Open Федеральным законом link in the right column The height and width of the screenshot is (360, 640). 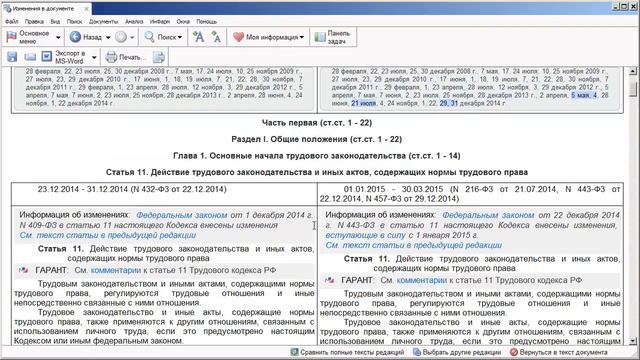point(488,215)
